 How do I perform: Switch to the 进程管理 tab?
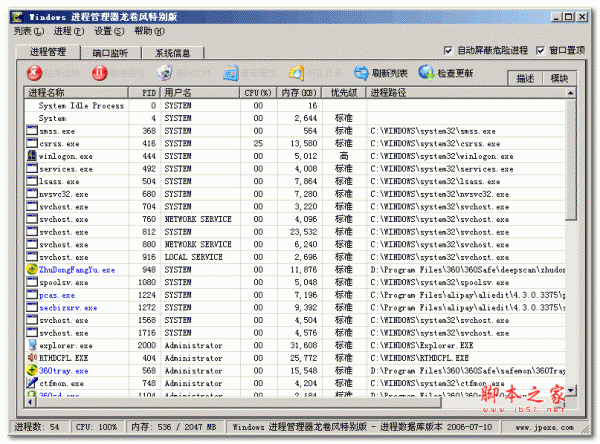pos(48,52)
